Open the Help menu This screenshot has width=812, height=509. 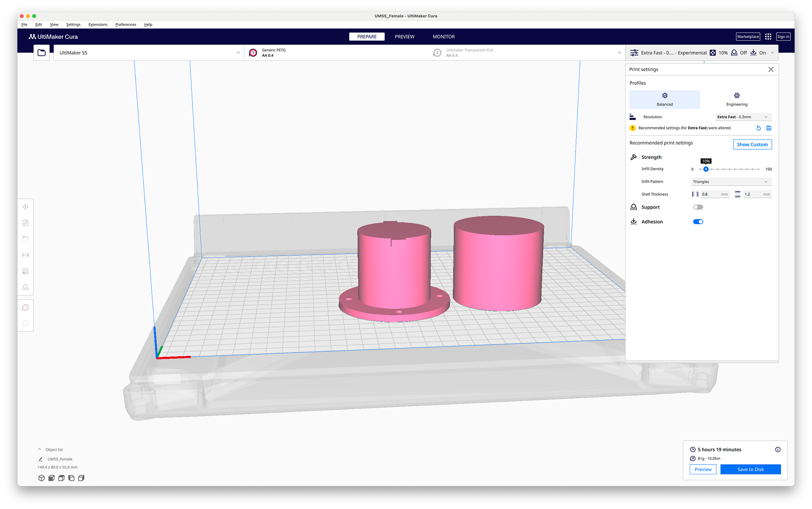point(148,25)
